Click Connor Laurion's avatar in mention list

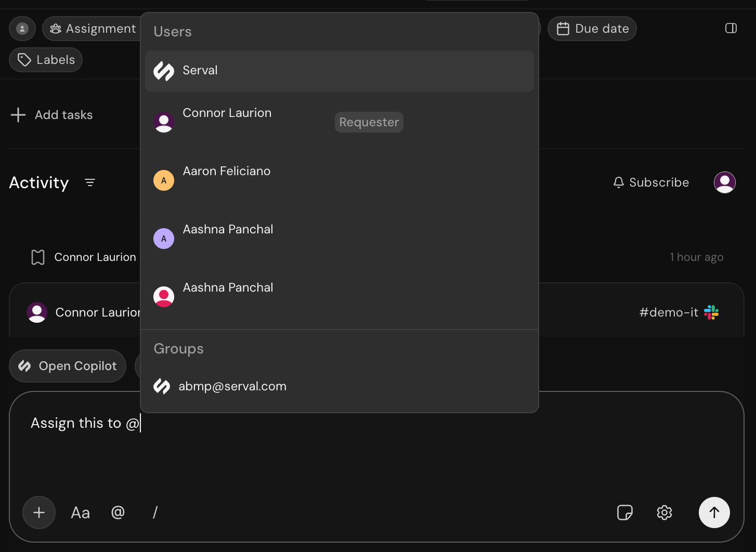pos(164,122)
